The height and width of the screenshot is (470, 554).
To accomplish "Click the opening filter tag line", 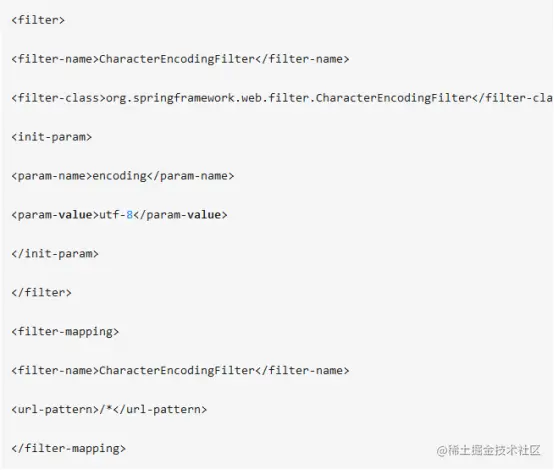I will [38, 20].
